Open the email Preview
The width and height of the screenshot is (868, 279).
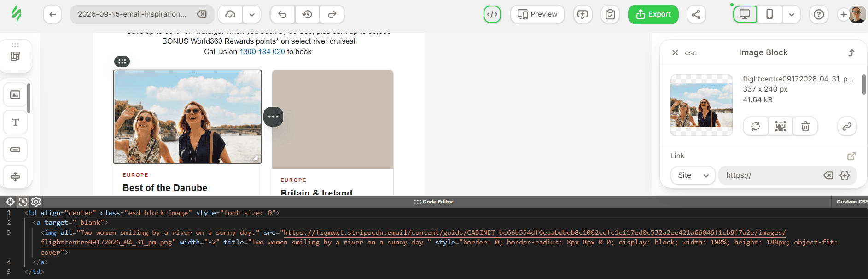click(537, 14)
